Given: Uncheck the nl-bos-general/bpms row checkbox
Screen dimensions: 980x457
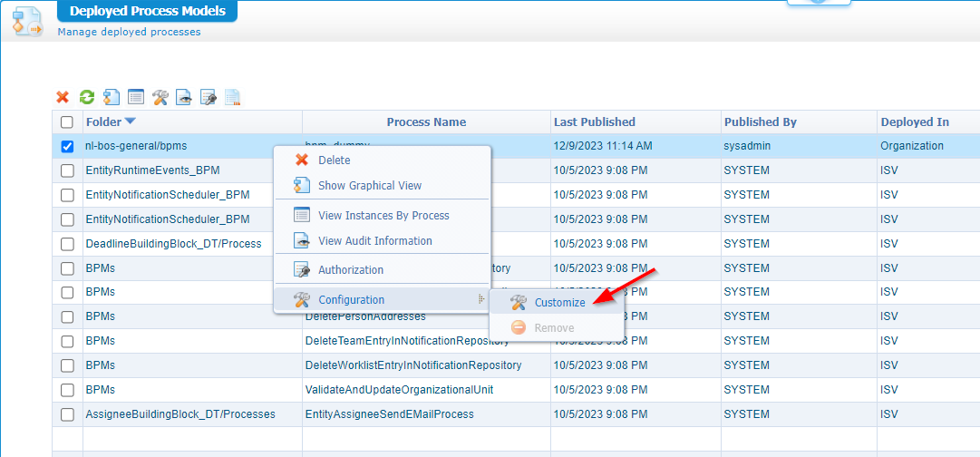Looking at the screenshot, I should (x=67, y=146).
